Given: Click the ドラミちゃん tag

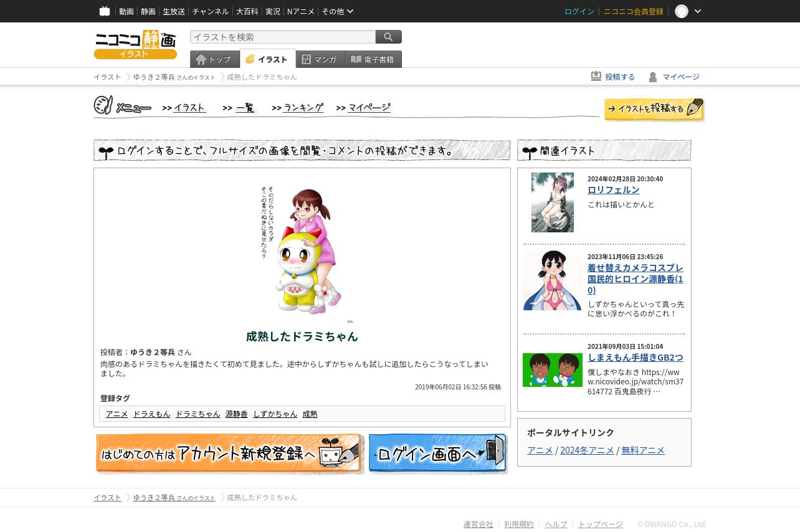Looking at the screenshot, I should pyautogui.click(x=198, y=414).
